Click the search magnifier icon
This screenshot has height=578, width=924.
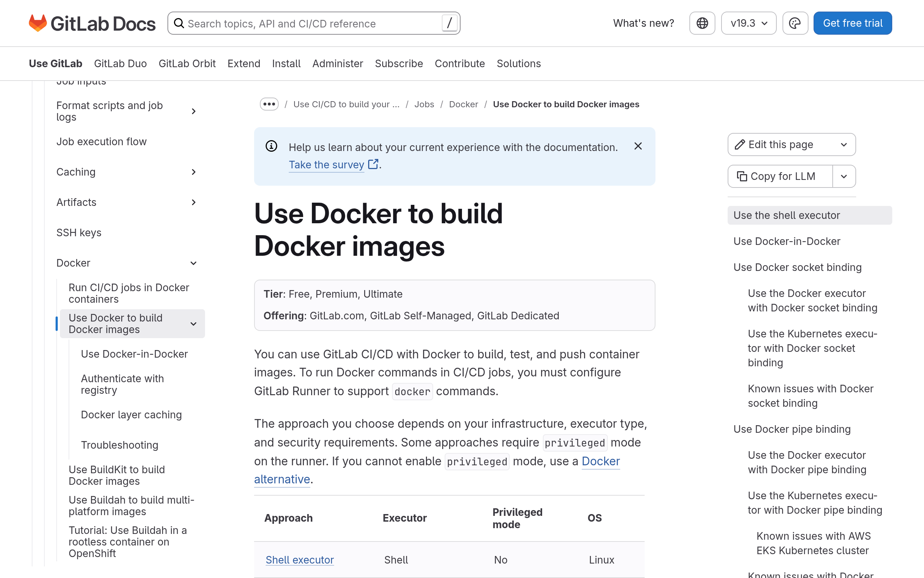[x=179, y=23]
